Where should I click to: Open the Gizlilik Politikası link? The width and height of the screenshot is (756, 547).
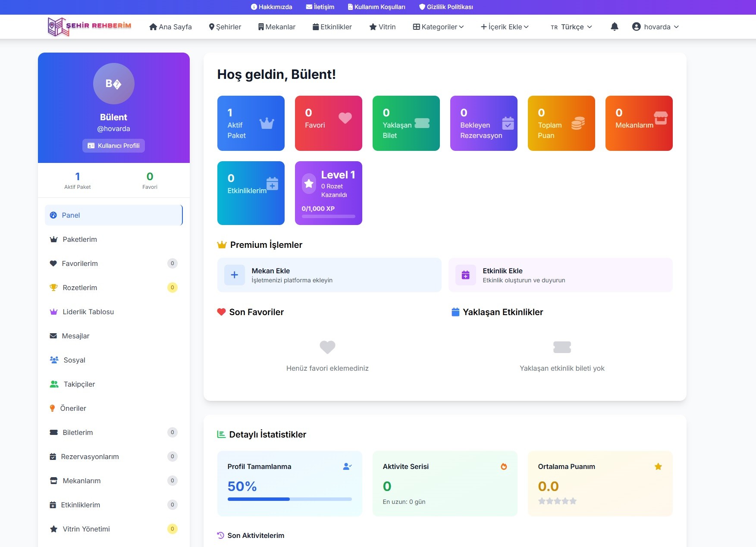(x=446, y=7)
